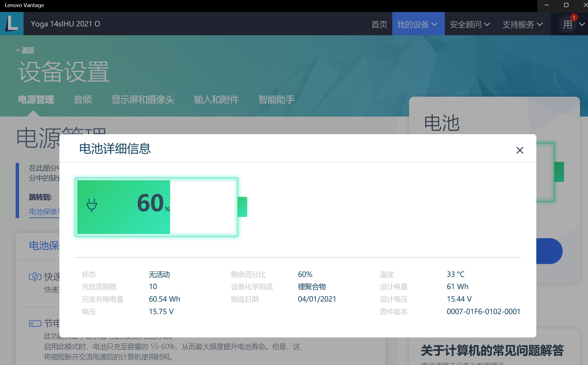The height and width of the screenshot is (365, 588).
Task: Click the 15.44 V design voltage value
Action: coord(459,299)
